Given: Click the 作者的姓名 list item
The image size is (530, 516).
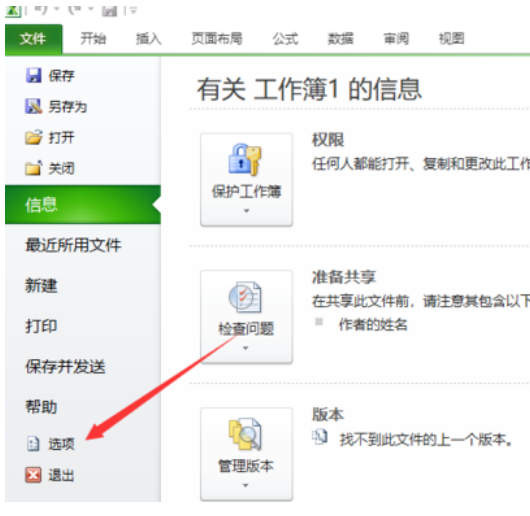Looking at the screenshot, I should tap(373, 325).
